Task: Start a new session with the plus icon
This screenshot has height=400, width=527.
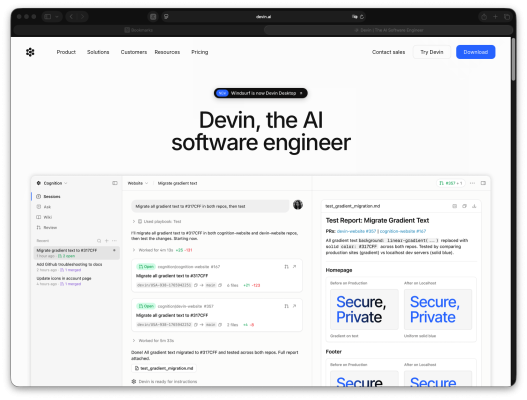Action: [x=107, y=241]
